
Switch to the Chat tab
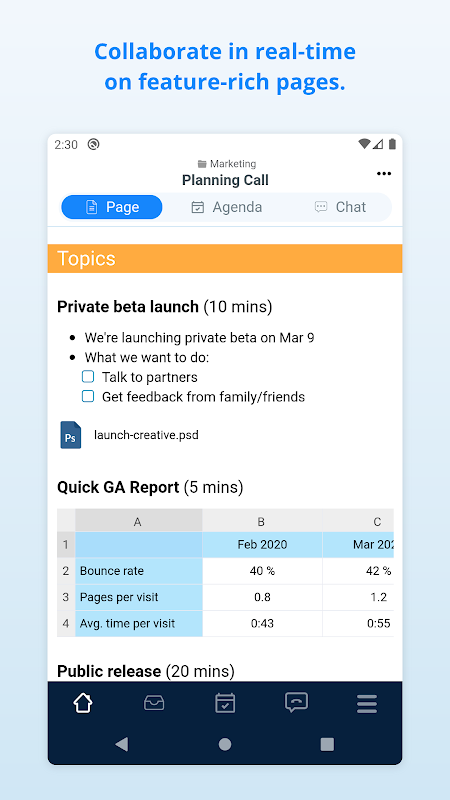tap(340, 207)
